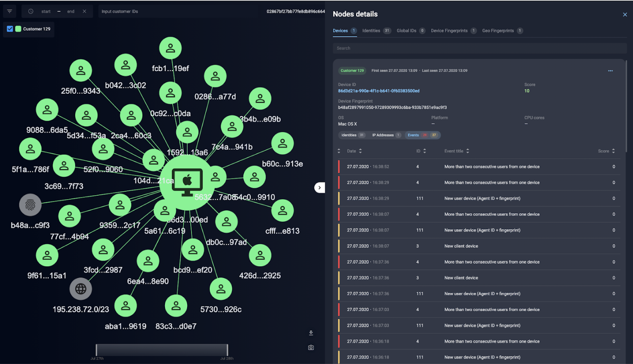Show the Identities 31 sub-tab chip
Image resolution: width=633 pixels, height=364 pixels.
pos(353,135)
